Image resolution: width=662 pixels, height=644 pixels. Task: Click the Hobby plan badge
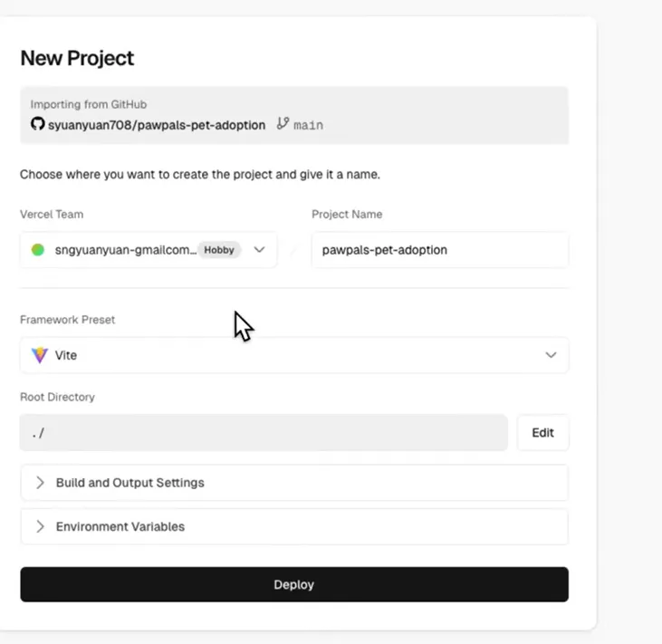point(219,250)
